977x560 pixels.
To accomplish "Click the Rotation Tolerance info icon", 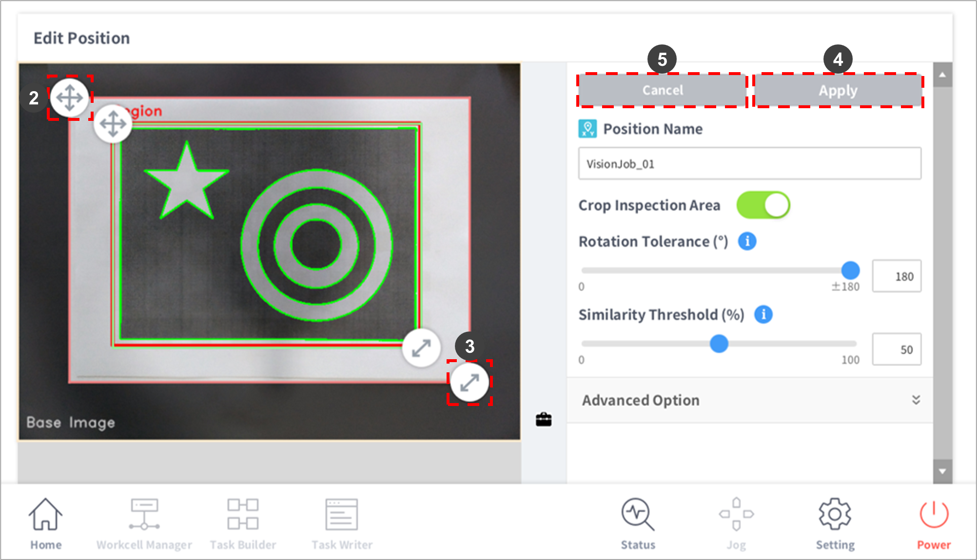I will (x=747, y=241).
